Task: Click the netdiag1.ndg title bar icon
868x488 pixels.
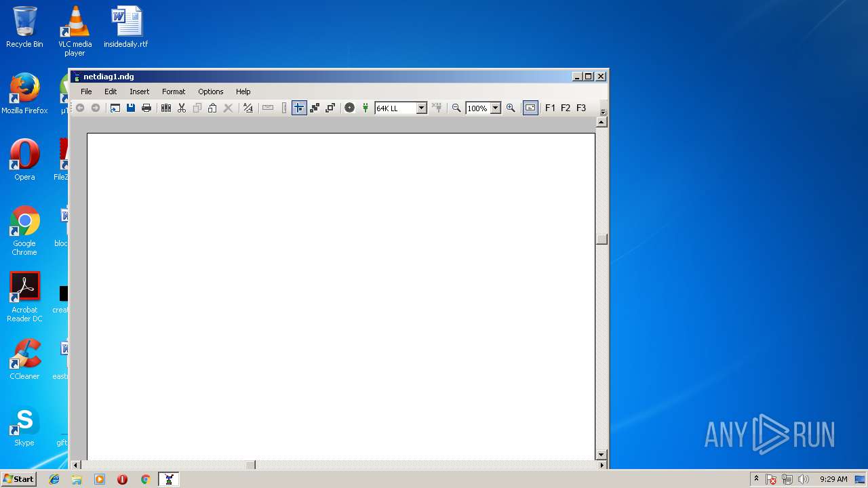Action: click(77, 77)
